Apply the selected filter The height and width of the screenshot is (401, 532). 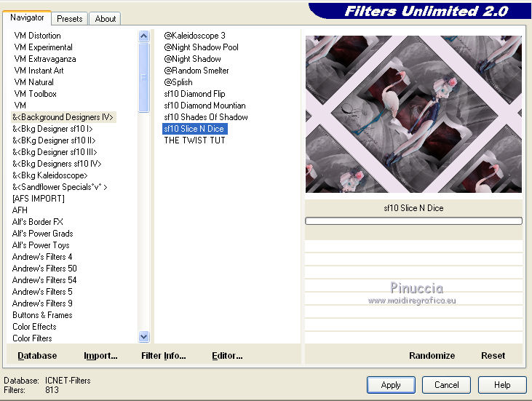[391, 385]
